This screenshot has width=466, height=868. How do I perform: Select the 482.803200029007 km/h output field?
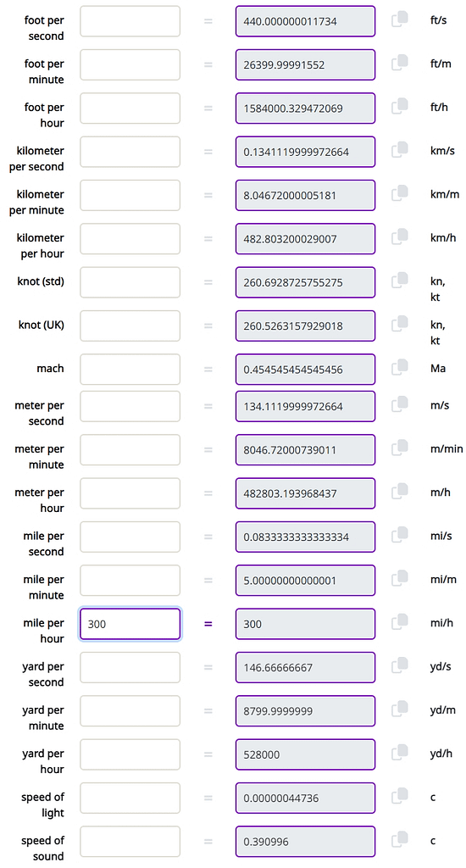(306, 238)
